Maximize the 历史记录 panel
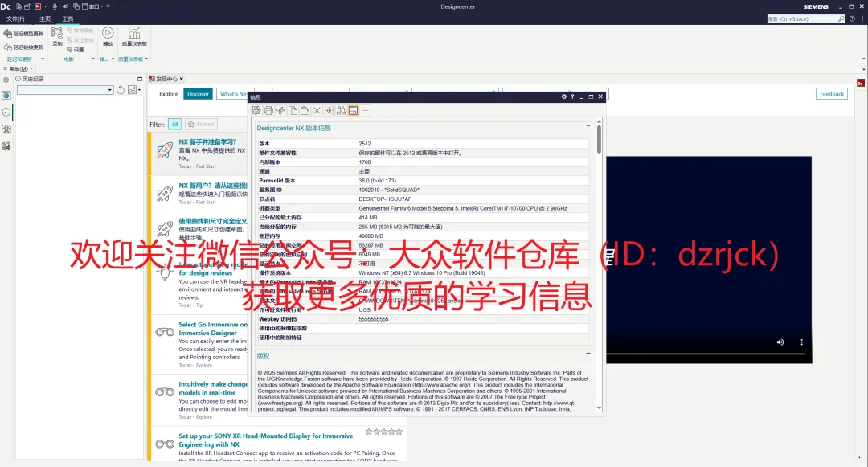Screen dimensions: 868x467 (x=140, y=79)
